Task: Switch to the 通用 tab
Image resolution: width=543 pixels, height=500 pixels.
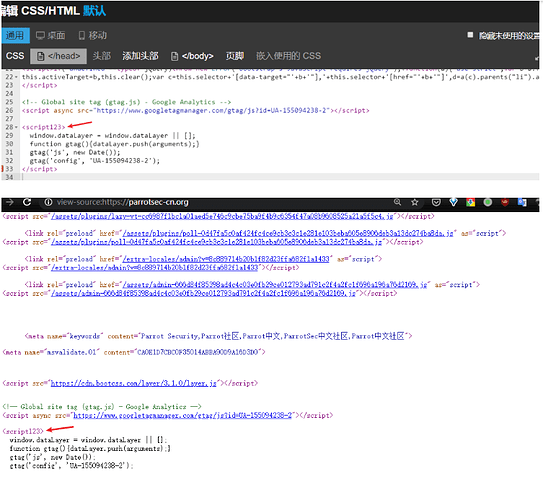Action: click(15, 36)
